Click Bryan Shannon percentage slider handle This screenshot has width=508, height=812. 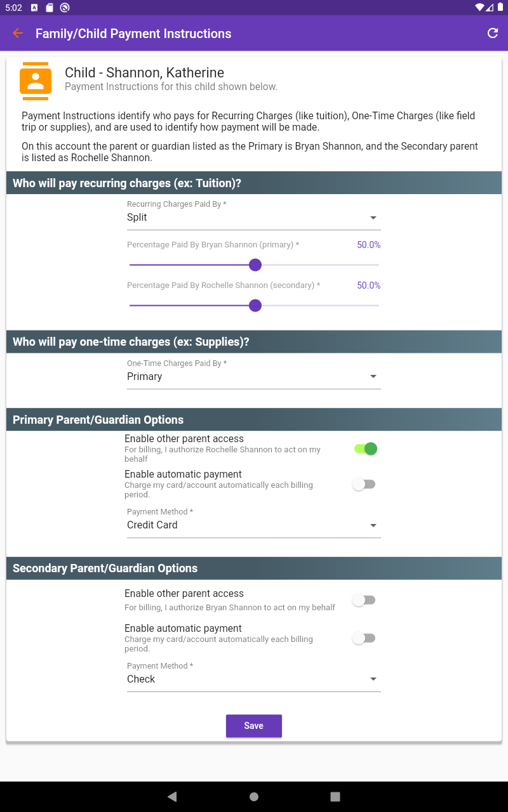click(255, 265)
